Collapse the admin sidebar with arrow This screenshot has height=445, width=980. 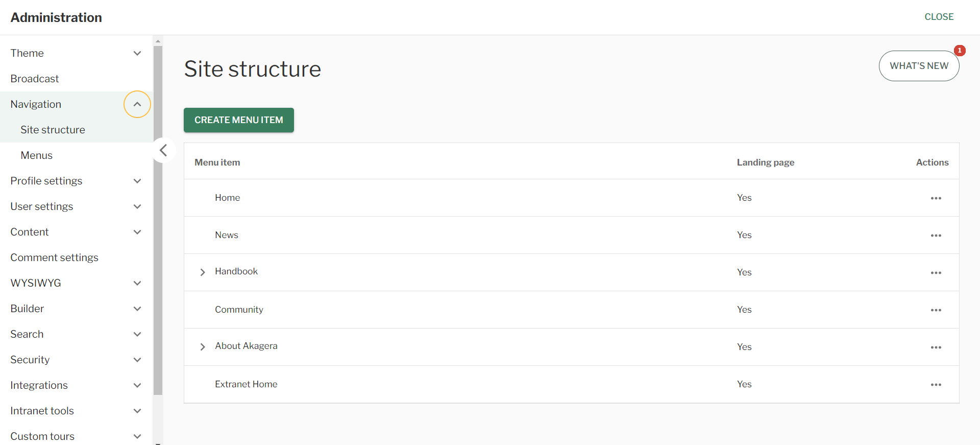click(x=163, y=150)
